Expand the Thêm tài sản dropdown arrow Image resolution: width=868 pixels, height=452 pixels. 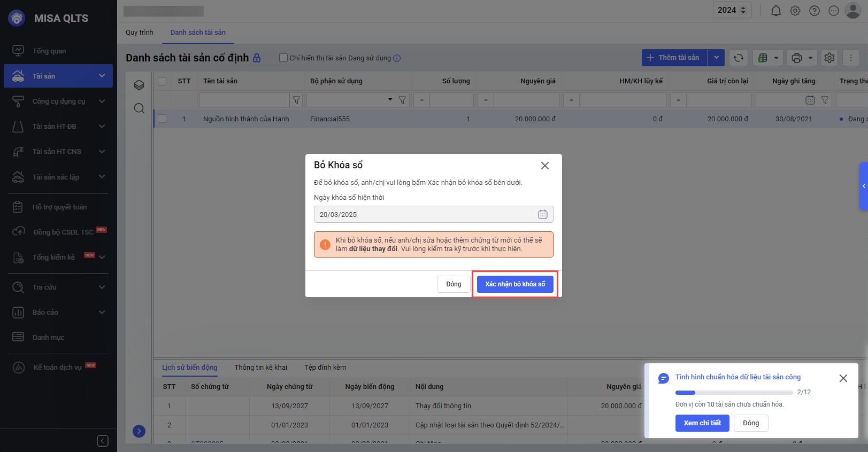(716, 58)
